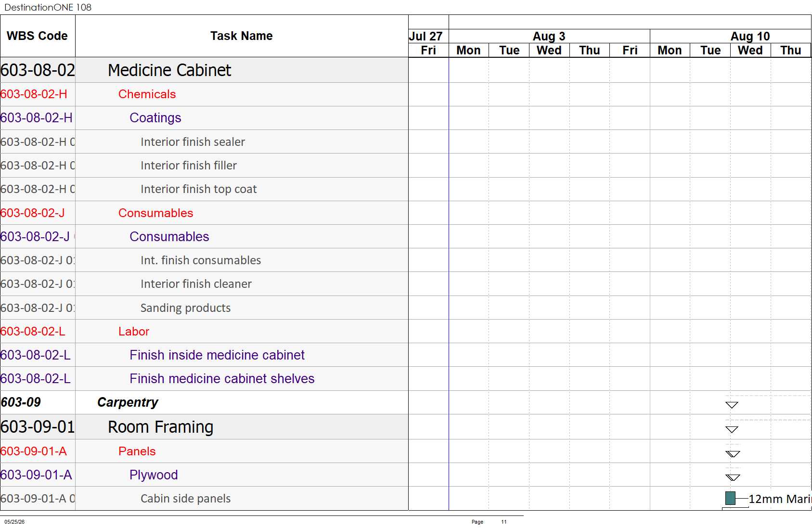Screen dimensions: 812x528
Task: Select the Medicine Cabinet task row
Action: [204, 70]
